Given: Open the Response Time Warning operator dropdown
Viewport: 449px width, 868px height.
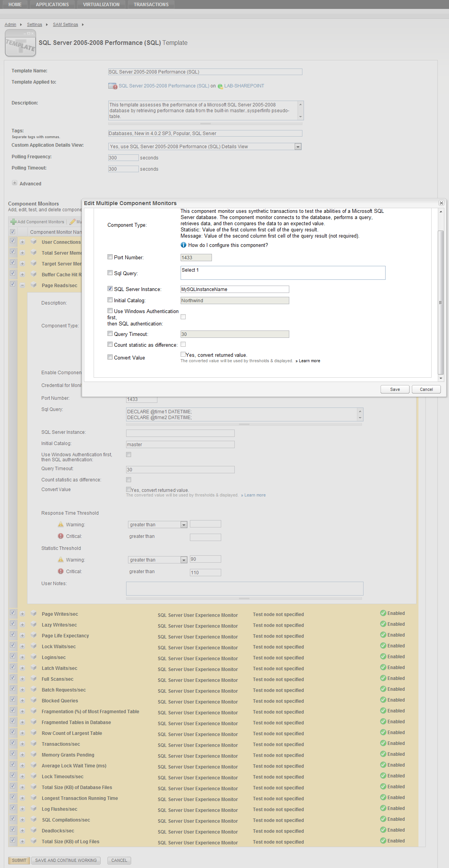Looking at the screenshot, I should pyautogui.click(x=184, y=525).
